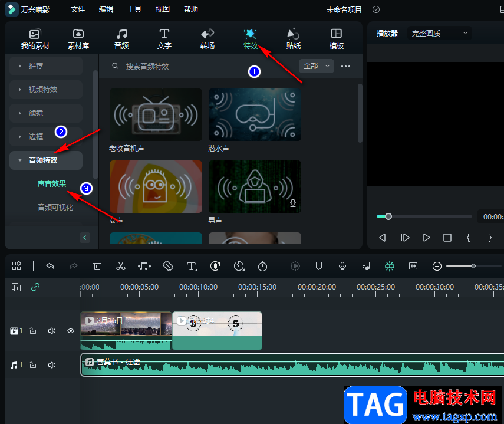The image size is (504, 424).
Task: Toggle visibility eye on video track 1
Action: point(71,331)
